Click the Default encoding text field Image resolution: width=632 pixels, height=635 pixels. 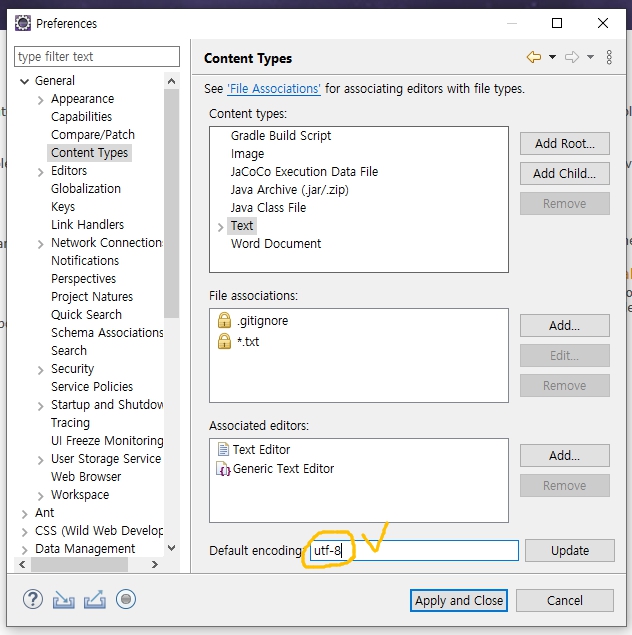point(414,550)
